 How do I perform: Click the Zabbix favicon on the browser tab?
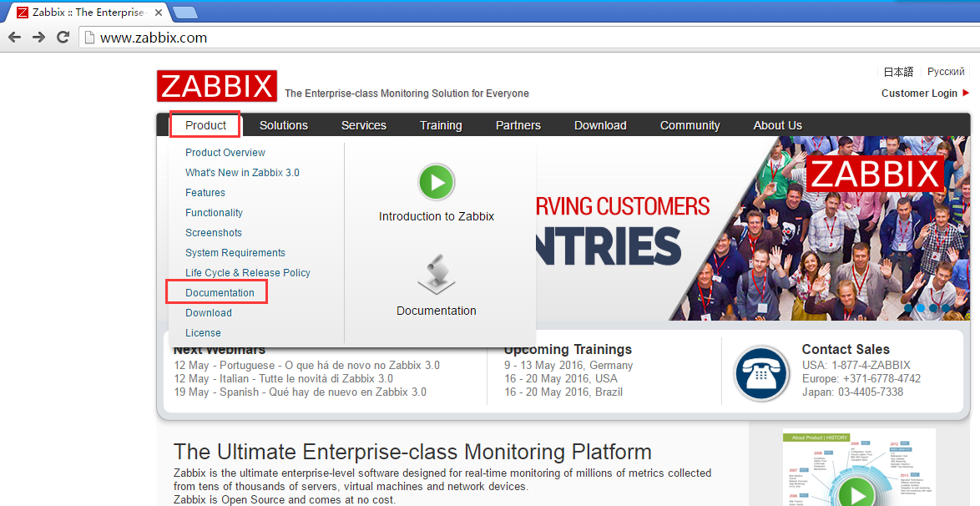[23, 13]
